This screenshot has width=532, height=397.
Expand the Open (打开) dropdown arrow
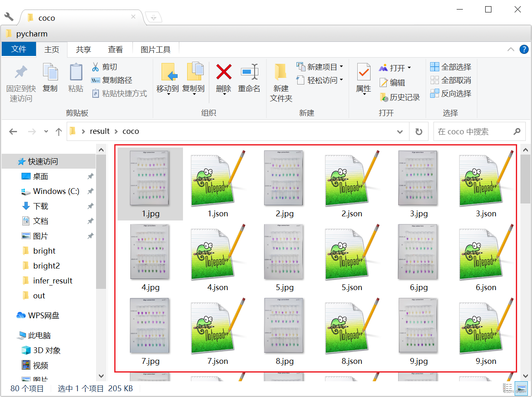pyautogui.click(x=409, y=68)
